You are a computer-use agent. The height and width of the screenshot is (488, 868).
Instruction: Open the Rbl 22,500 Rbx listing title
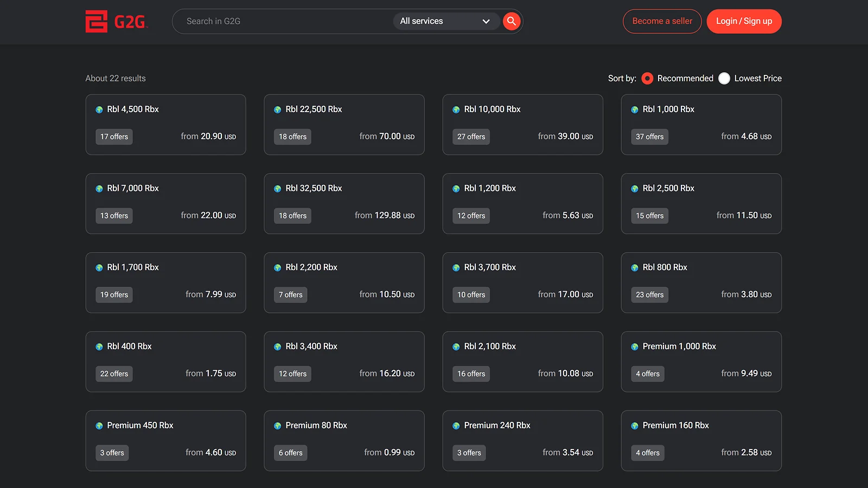pyautogui.click(x=314, y=109)
